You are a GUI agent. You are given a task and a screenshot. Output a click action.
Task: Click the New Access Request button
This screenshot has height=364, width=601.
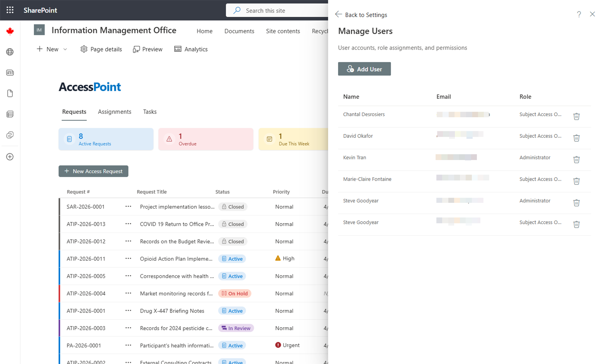(x=93, y=171)
